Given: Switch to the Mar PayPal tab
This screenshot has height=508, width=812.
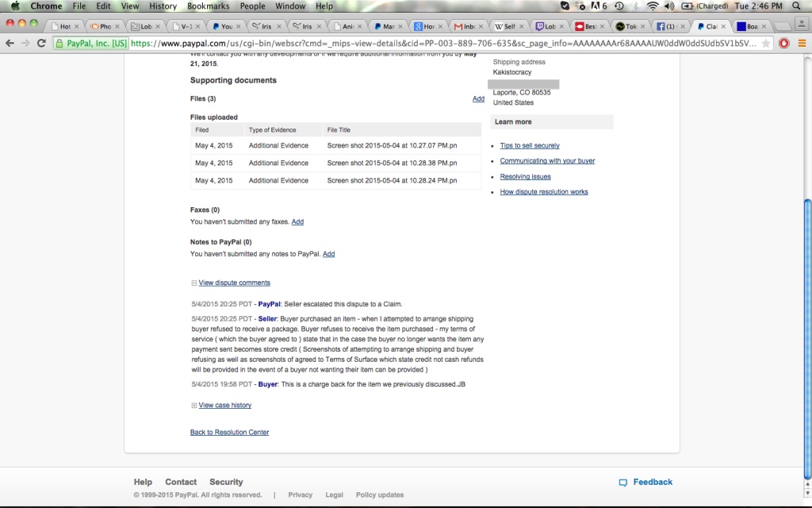Looking at the screenshot, I should click(x=387, y=26).
